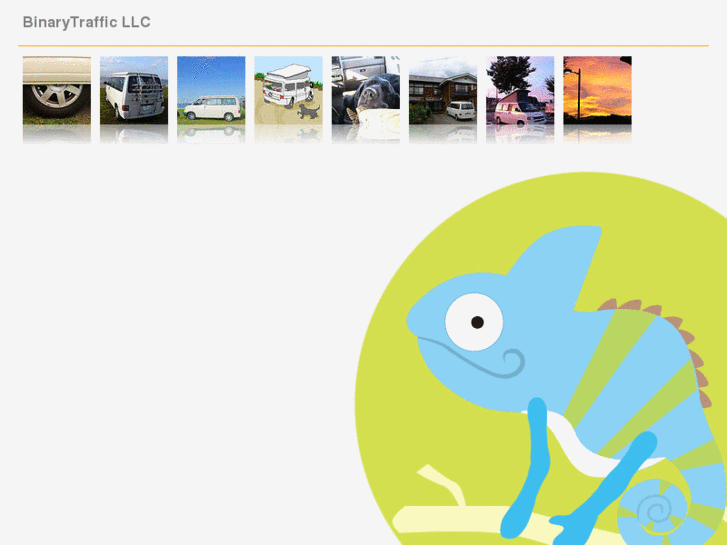The image size is (727, 545).
Task: Open the orange sunset streetlight thumbnail
Action: (x=597, y=90)
